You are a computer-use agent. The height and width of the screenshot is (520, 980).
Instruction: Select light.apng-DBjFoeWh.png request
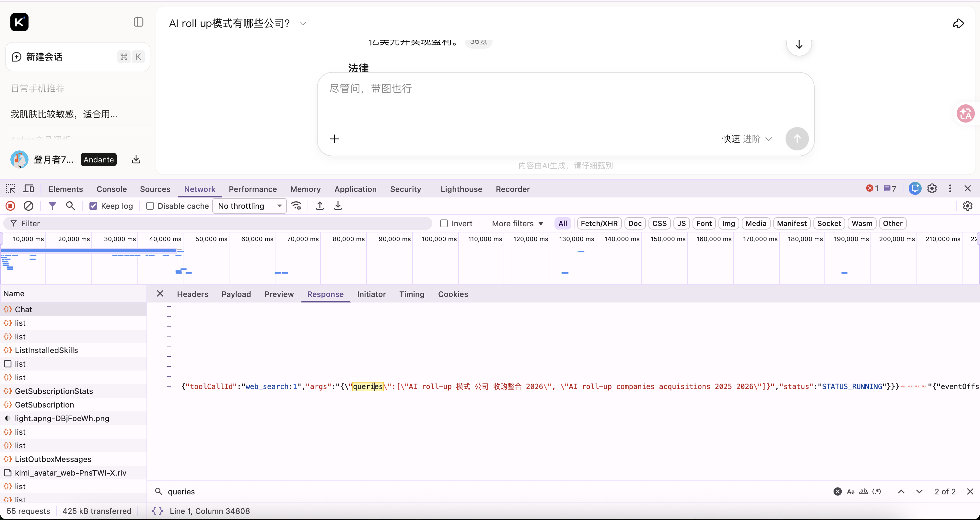coord(73,418)
